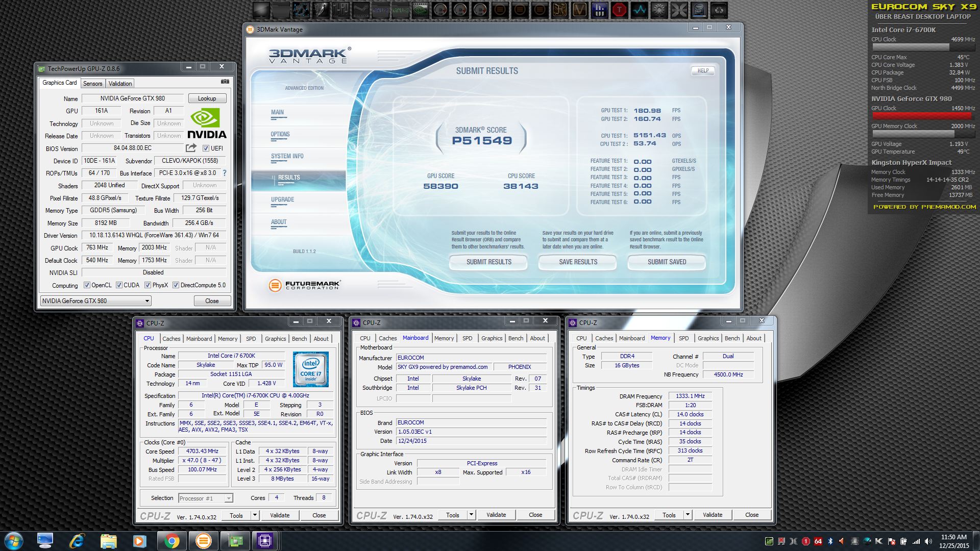Click the GPU Memory Clock bar in widget
This screenshot has width=980, height=551.
tap(923, 134)
